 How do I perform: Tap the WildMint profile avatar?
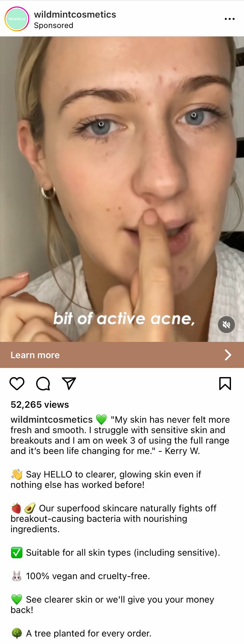pos(17,19)
